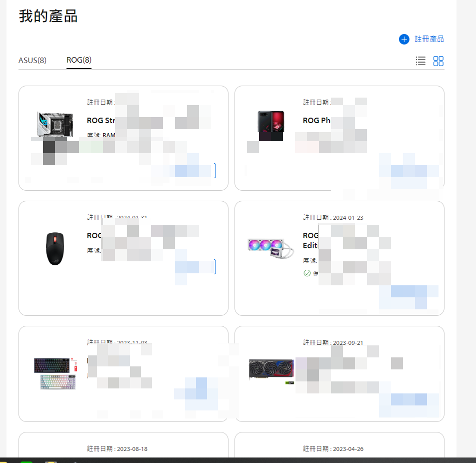This screenshot has height=463, width=476.
Task: Click the green warranty checkmark icon
Action: 307,273
